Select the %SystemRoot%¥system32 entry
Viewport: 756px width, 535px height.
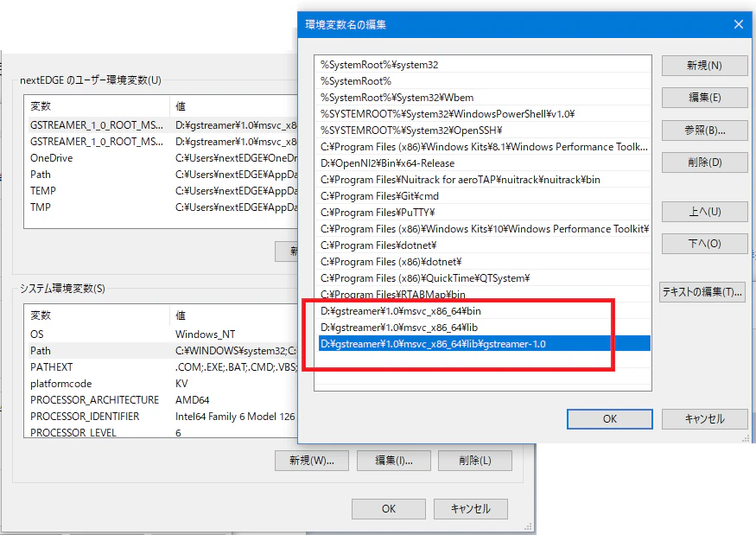click(x=482, y=65)
